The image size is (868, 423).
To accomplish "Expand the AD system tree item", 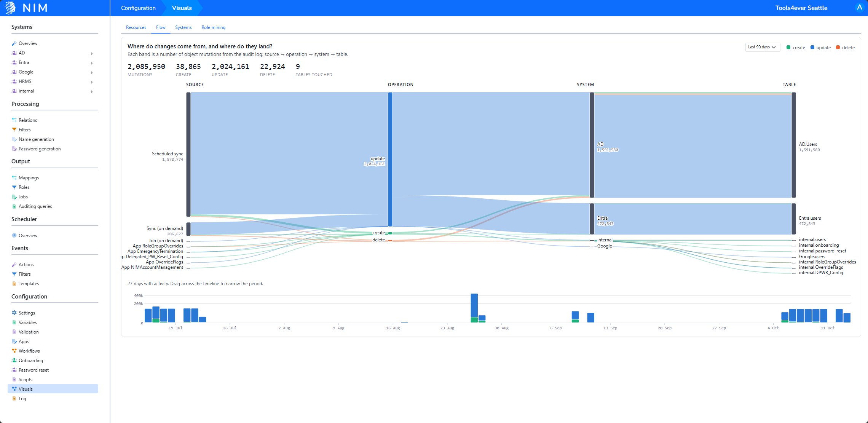I will click(x=92, y=53).
